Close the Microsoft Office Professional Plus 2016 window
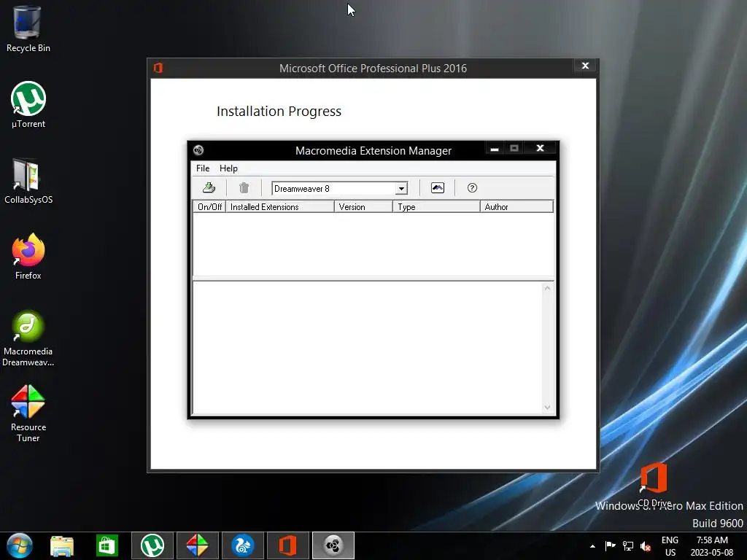 point(586,66)
